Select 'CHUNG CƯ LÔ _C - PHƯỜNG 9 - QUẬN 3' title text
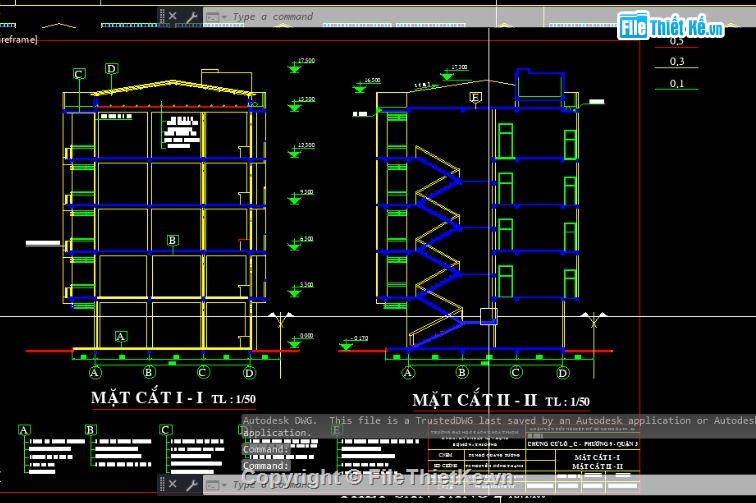 click(583, 444)
